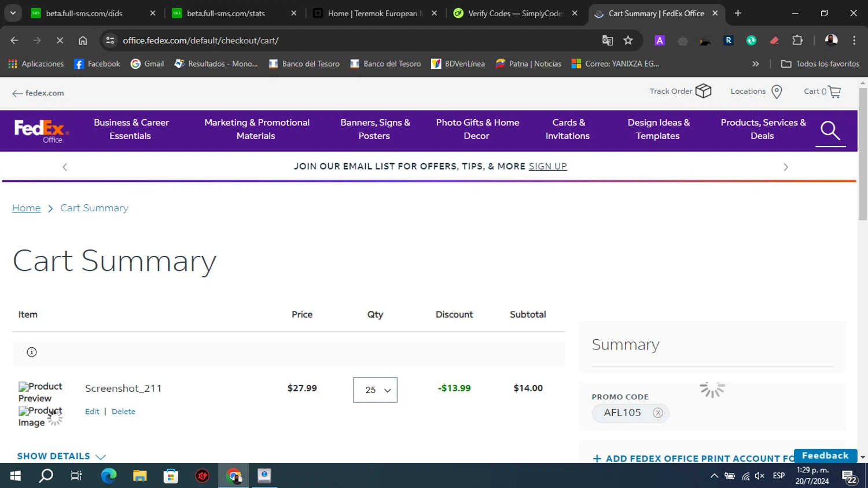Click the Product Preview thumbnail
Image resolution: width=868 pixels, height=488 pixels.
pos(40,392)
